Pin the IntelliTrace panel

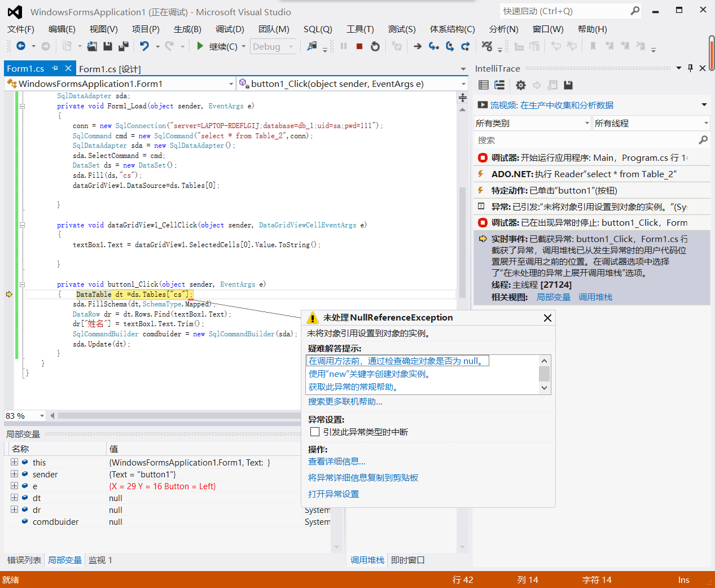(x=690, y=68)
